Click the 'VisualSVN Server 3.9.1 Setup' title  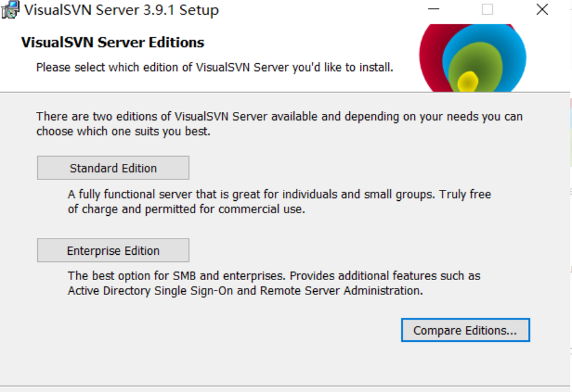point(121,10)
